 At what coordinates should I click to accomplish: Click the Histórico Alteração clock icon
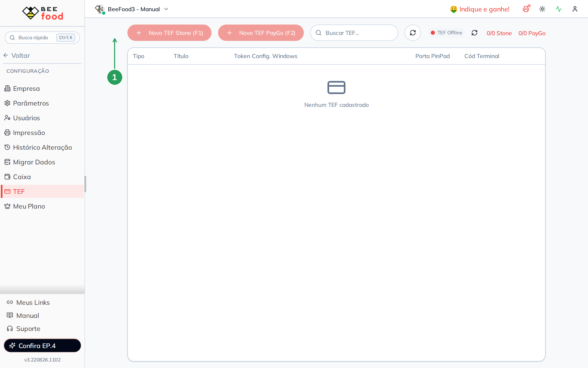click(7, 147)
